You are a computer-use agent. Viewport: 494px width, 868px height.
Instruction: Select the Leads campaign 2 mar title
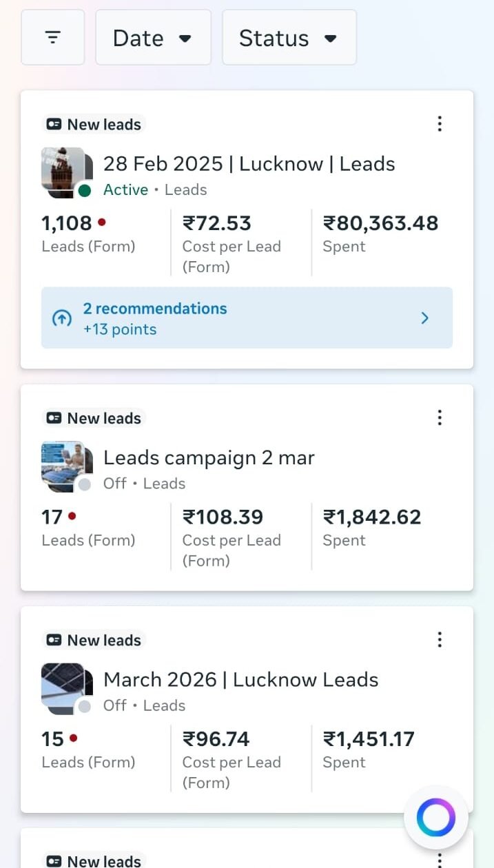coord(209,458)
